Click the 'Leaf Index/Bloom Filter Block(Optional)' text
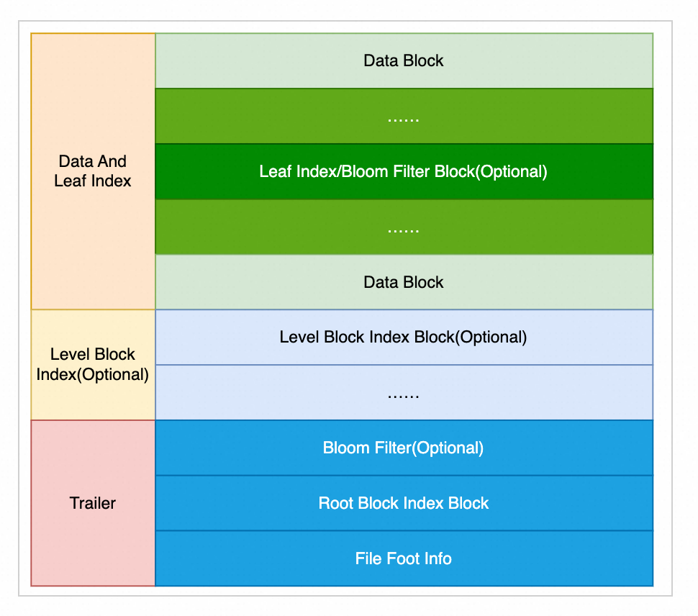 pyautogui.click(x=403, y=171)
